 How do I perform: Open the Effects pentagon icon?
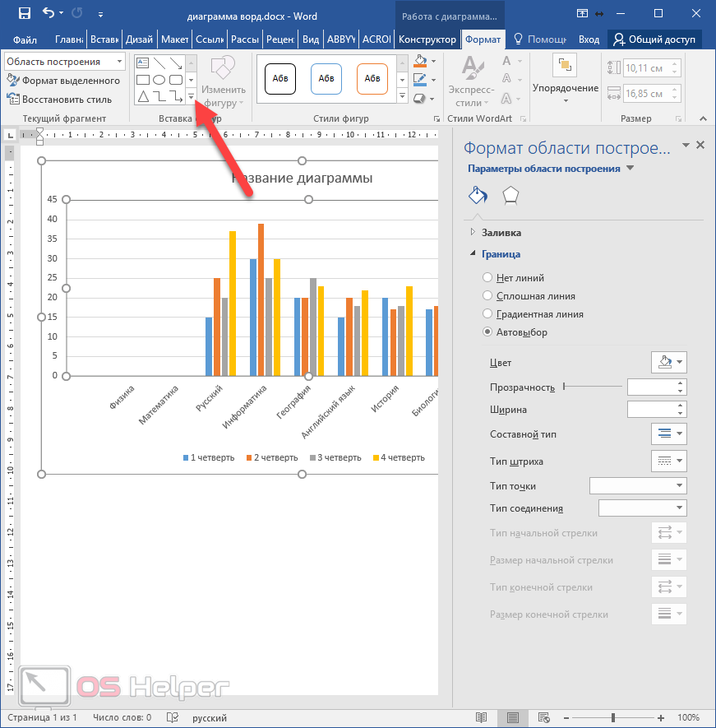[x=510, y=196]
